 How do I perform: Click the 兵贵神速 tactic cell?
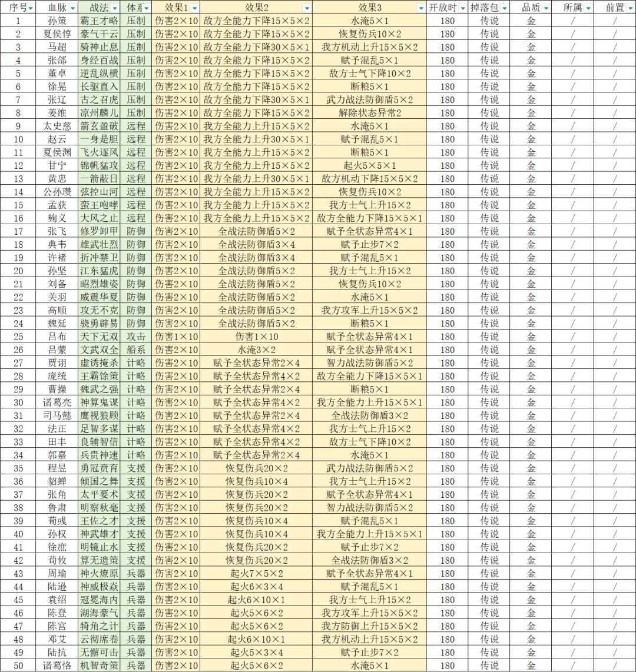(99, 455)
